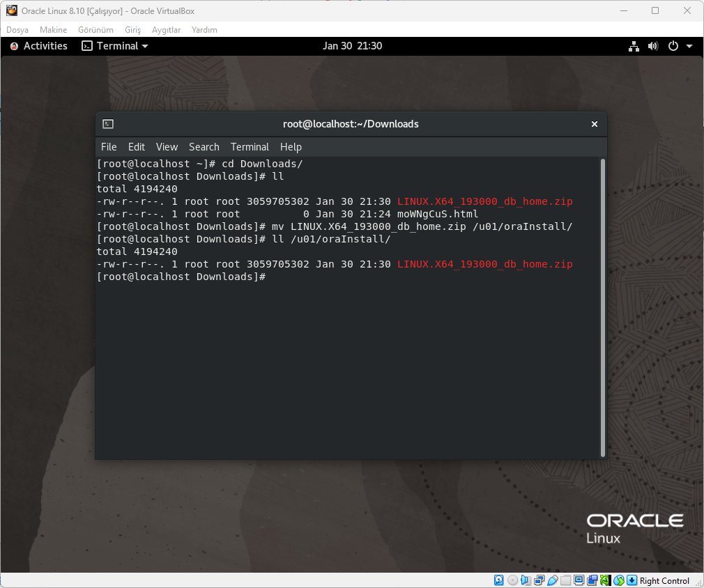This screenshot has height=588, width=704.
Task: Click the 'll /u01/oraInstall/' command text
Action: point(331,239)
